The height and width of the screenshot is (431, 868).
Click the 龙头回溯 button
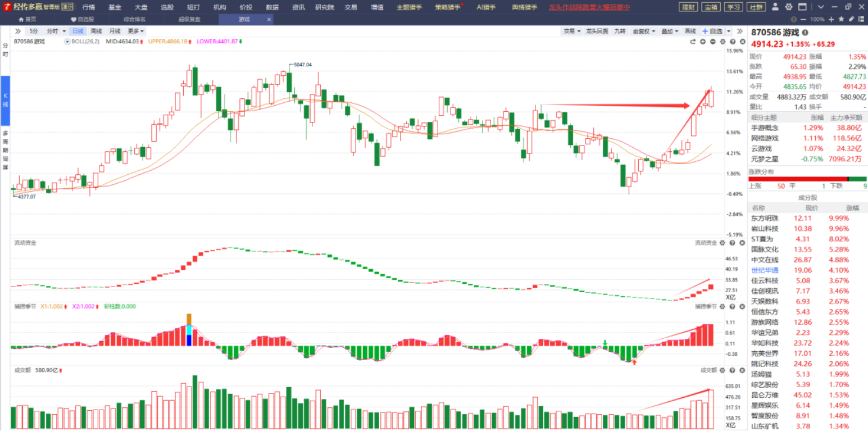(x=597, y=31)
